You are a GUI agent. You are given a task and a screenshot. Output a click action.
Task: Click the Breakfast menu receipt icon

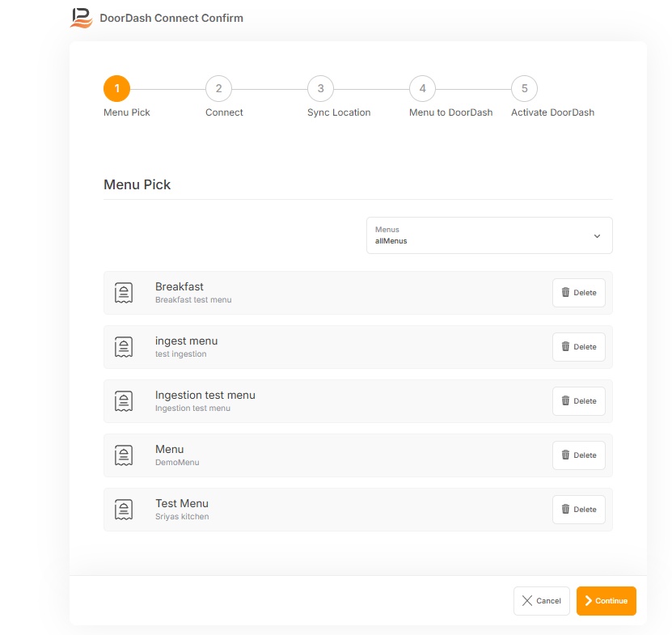pos(124,293)
